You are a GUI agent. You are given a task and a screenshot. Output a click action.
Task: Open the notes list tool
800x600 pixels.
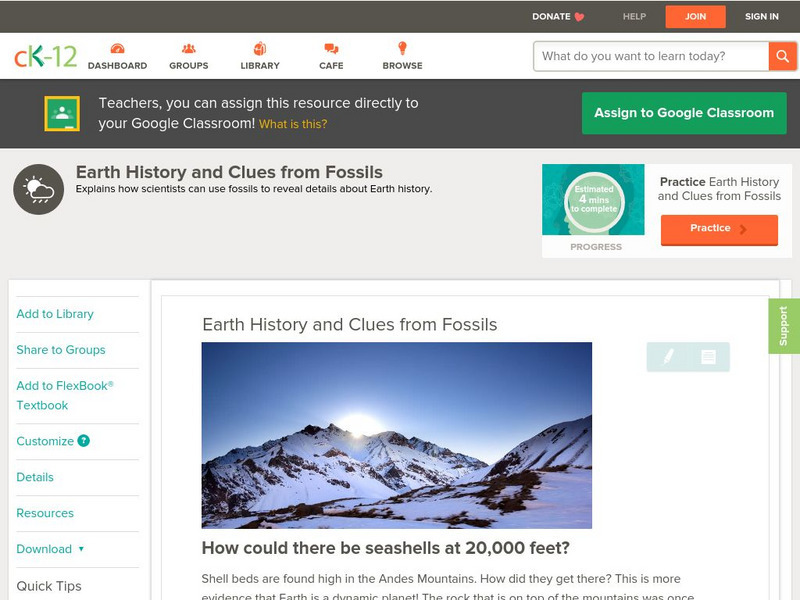708,357
